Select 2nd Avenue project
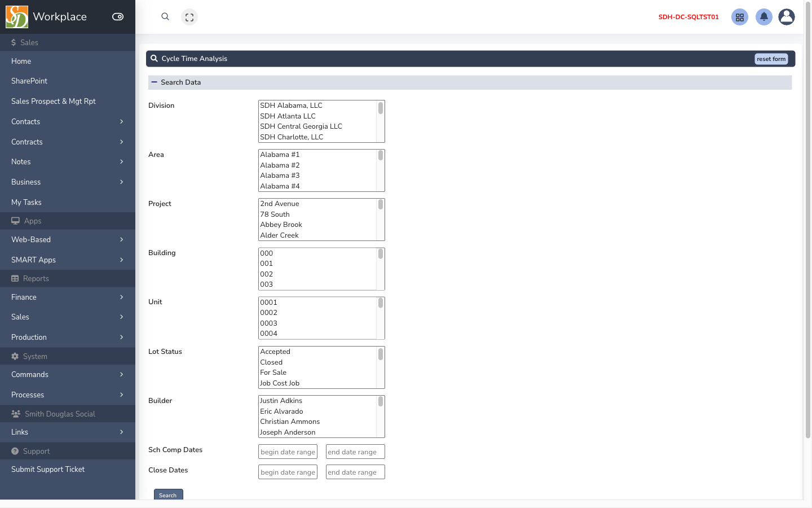 (317, 204)
